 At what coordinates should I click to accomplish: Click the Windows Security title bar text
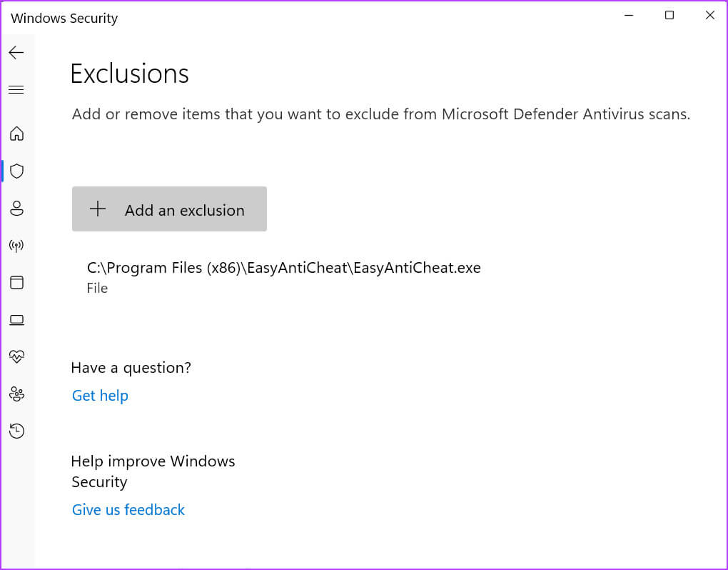(x=64, y=19)
